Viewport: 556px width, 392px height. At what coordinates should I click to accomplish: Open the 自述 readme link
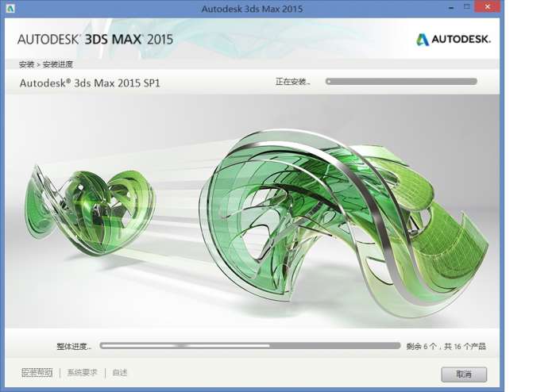tap(120, 372)
